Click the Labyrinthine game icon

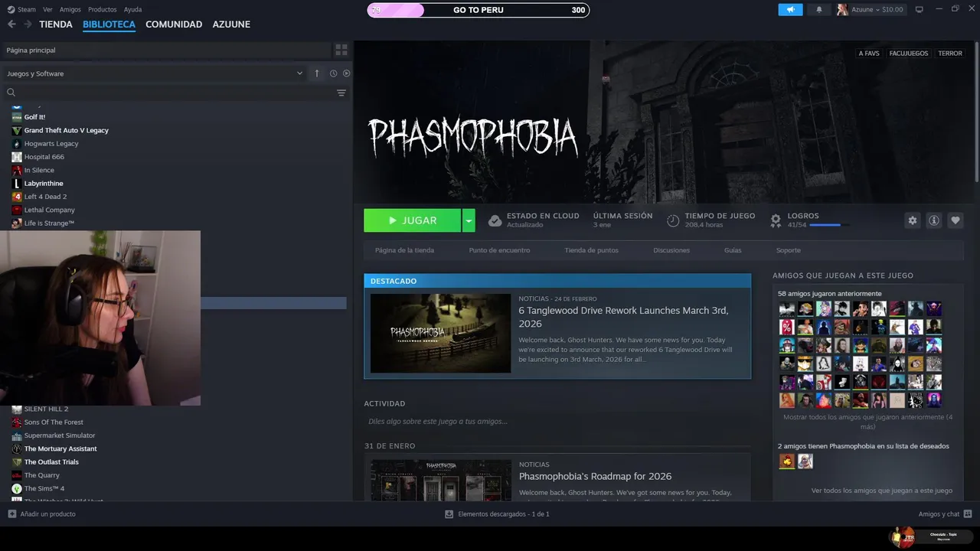17,184
